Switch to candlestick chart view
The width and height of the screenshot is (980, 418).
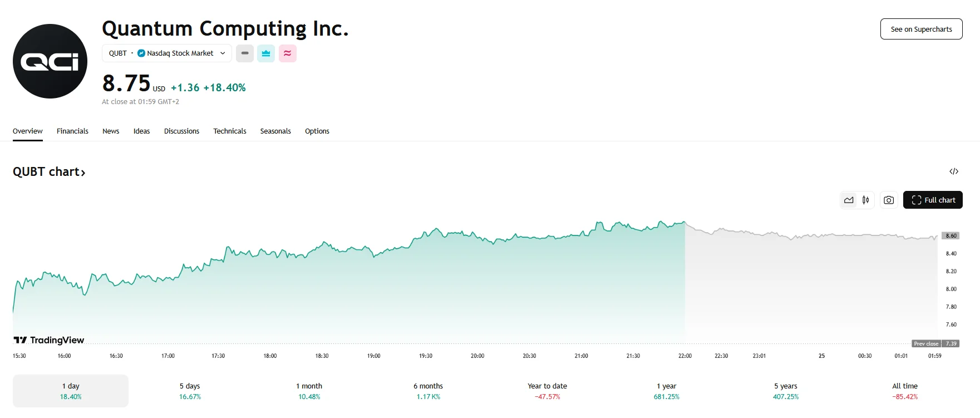click(x=865, y=199)
